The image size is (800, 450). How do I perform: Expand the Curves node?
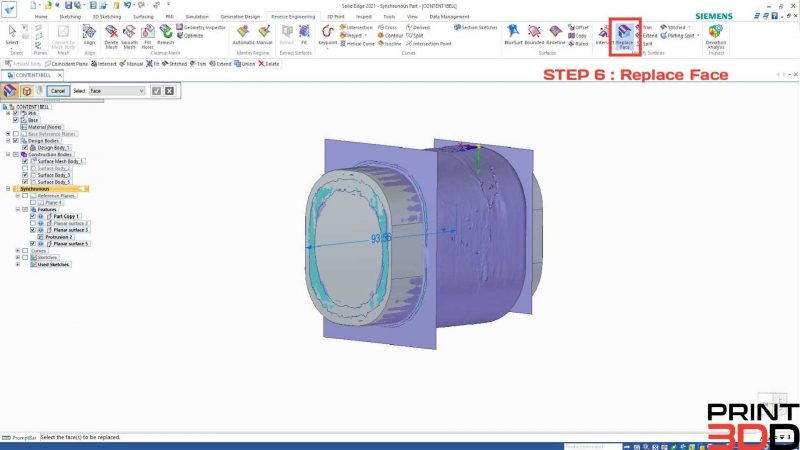coord(18,251)
